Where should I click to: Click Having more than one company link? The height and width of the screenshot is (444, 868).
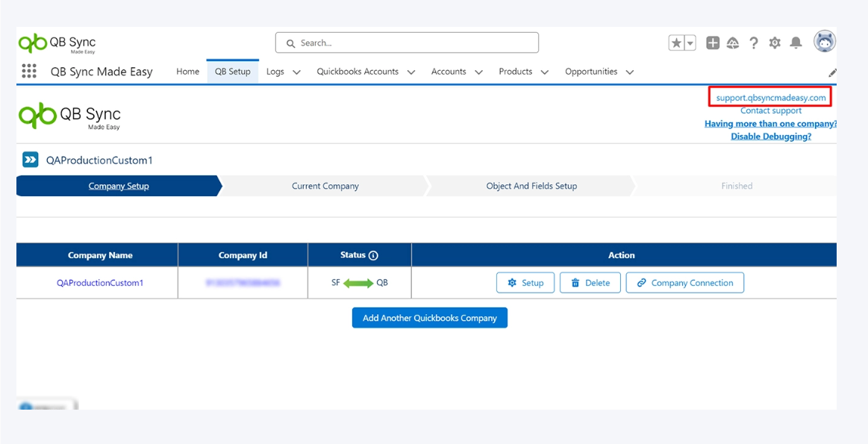[x=770, y=123]
